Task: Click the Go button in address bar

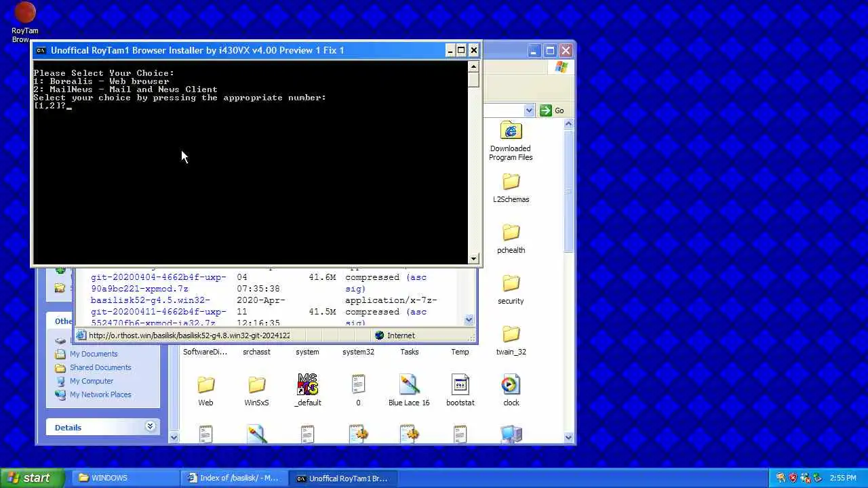Action: 553,110
